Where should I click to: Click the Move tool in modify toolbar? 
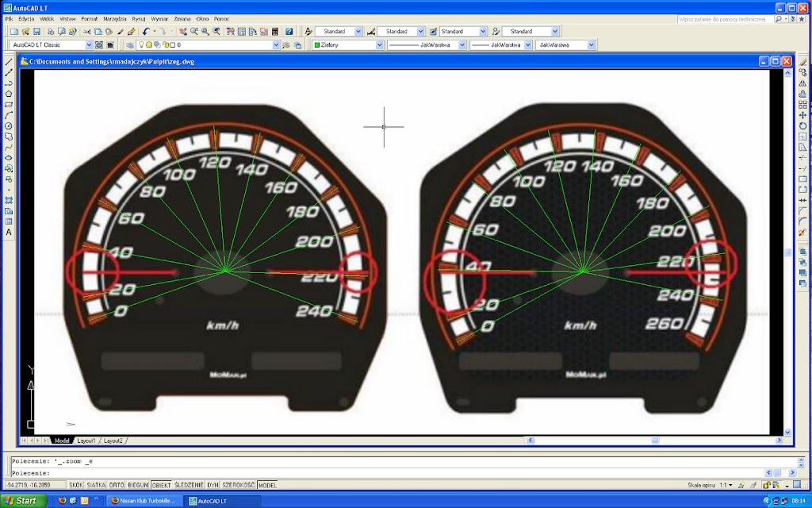point(802,115)
